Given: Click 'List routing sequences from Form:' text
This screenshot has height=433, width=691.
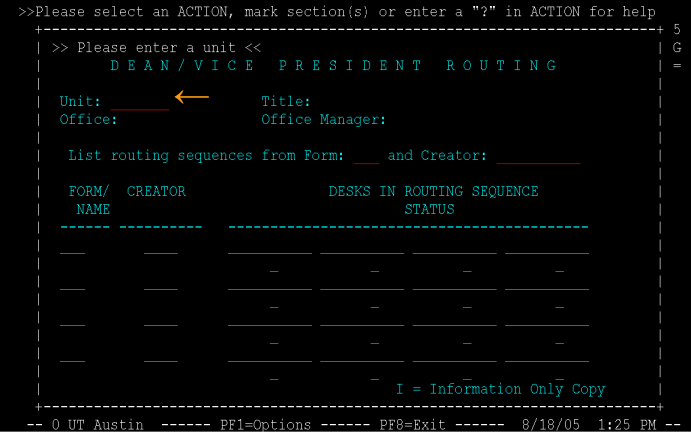Looking at the screenshot, I should pos(206,155).
